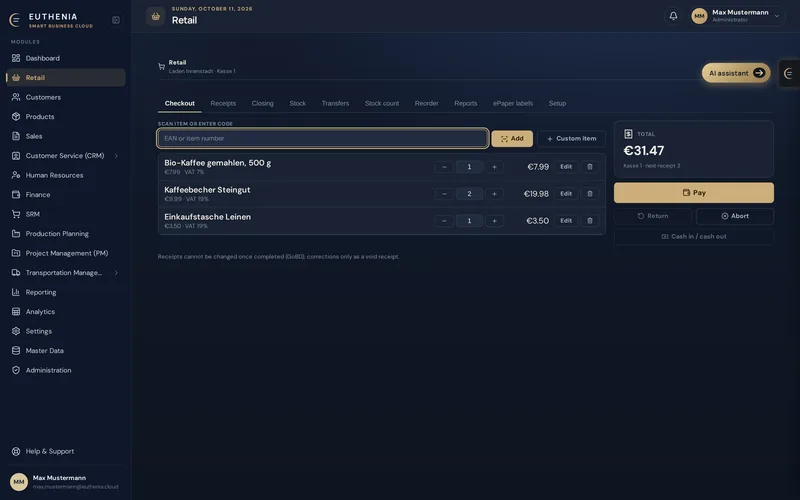
Task: Open Max Mustermann profile at sidebar bottom
Action: pos(65,482)
